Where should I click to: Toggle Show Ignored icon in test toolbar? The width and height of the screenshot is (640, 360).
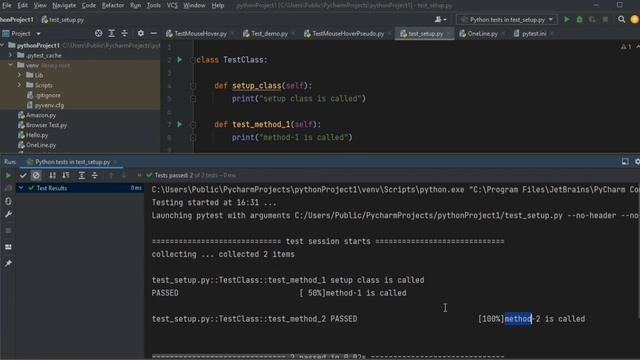(36, 176)
